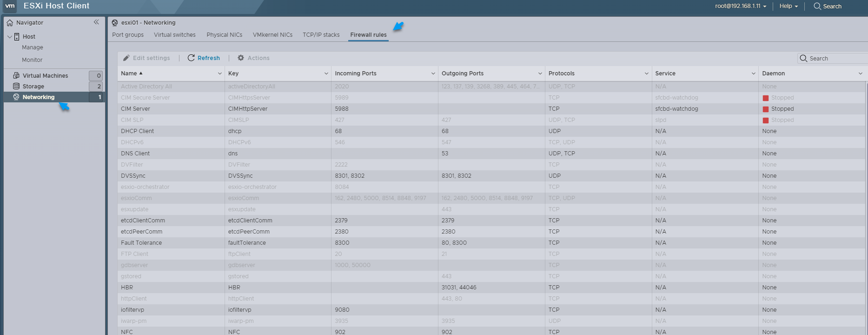
Task: Open the Actions menu button
Action: click(253, 58)
